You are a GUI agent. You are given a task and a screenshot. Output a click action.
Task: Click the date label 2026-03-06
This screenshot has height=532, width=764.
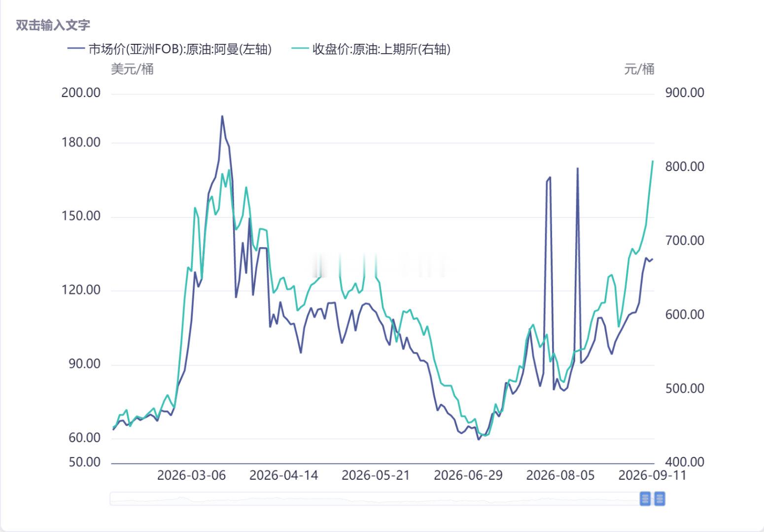(191, 475)
